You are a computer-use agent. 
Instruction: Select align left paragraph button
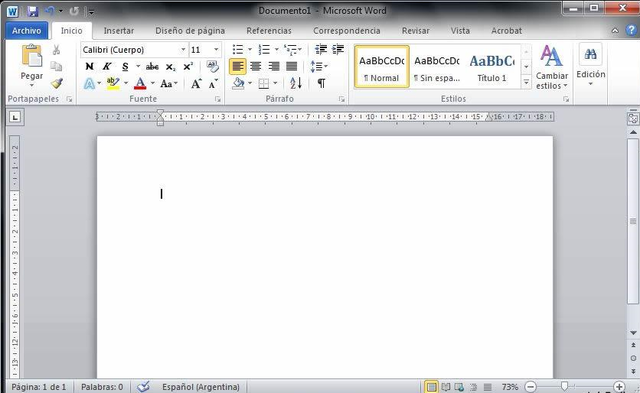pyautogui.click(x=238, y=66)
